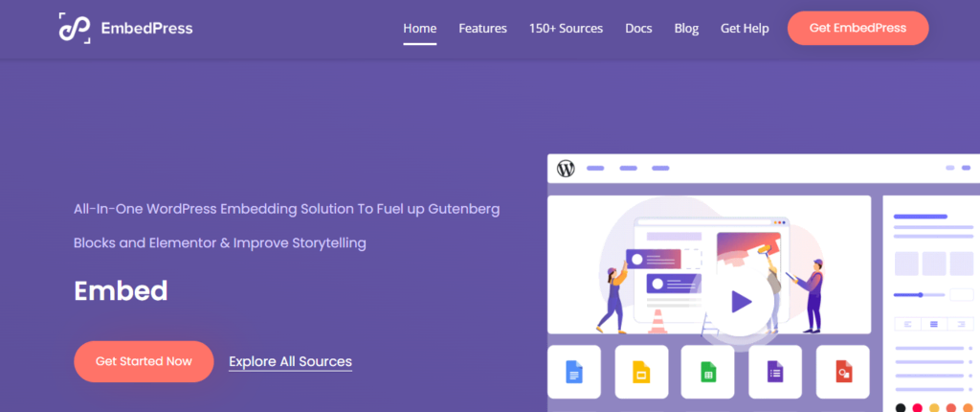Click the purple Google Forms icon

tap(775, 372)
